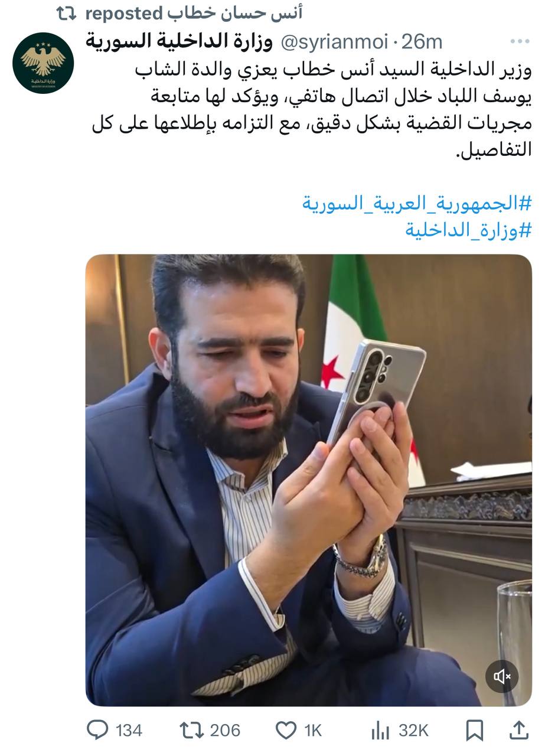545x756 pixels.
Task: Play the embedded video of the man on phone
Action: coord(309,480)
